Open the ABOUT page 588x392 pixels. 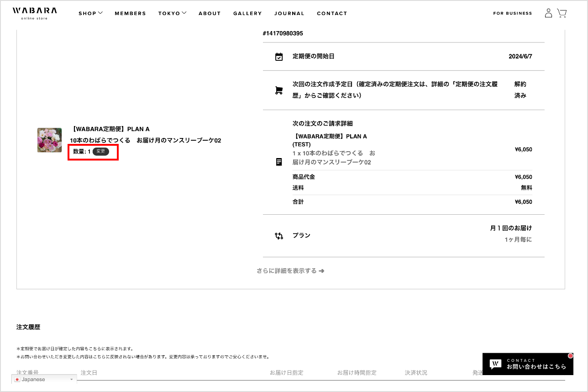210,13
